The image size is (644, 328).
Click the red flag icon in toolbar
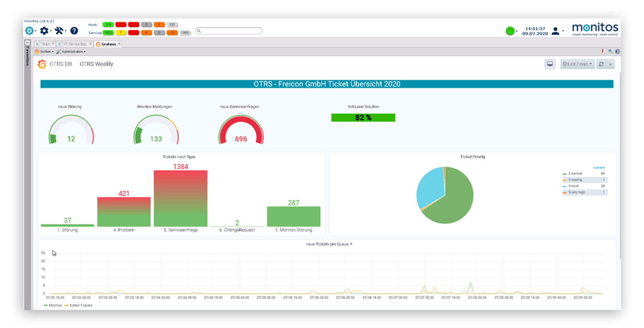point(603,51)
